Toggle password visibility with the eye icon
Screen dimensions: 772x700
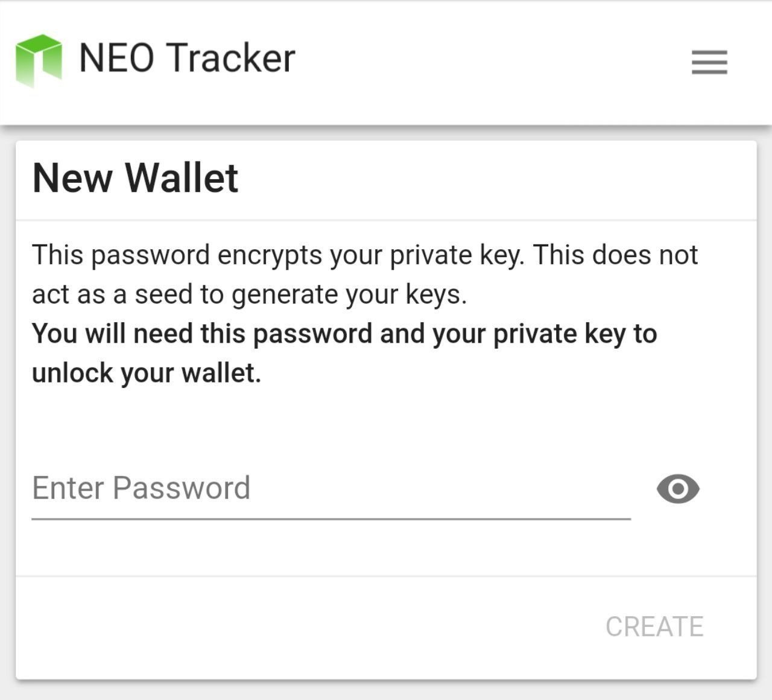pyautogui.click(x=678, y=489)
